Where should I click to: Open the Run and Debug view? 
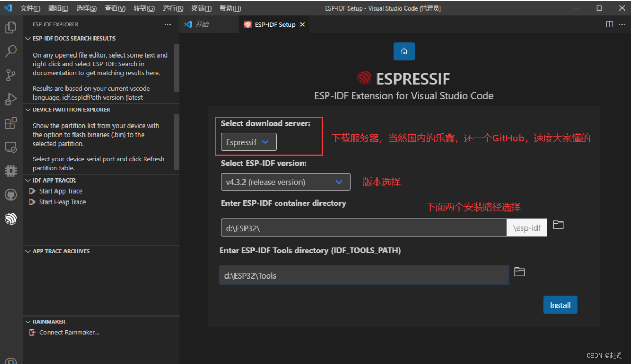11,99
